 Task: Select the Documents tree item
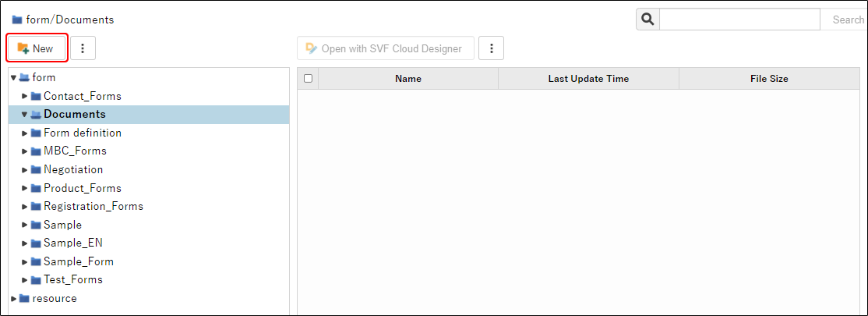pos(75,115)
